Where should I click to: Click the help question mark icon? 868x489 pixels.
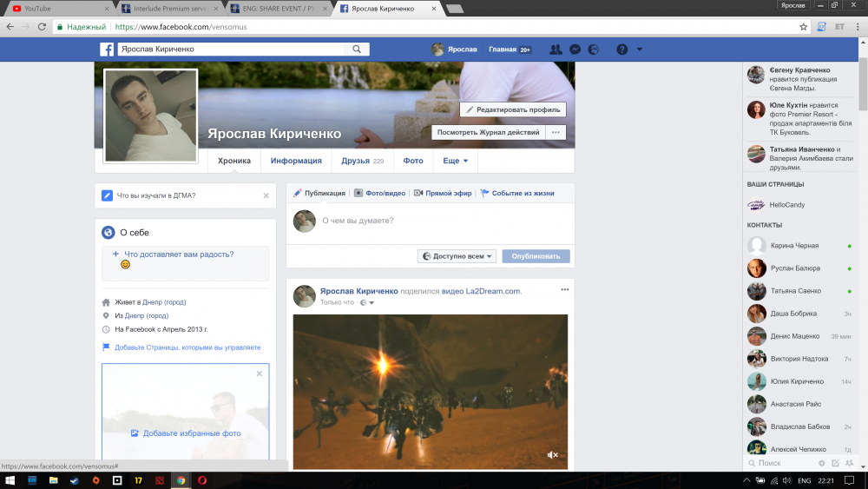pyautogui.click(x=621, y=50)
